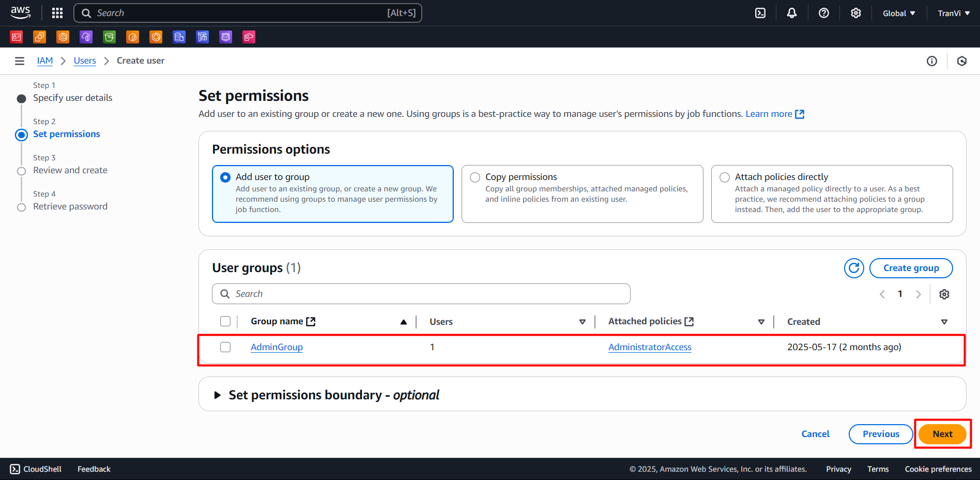The width and height of the screenshot is (980, 480).
Task: Select the Copy permissions radio option
Action: (475, 177)
